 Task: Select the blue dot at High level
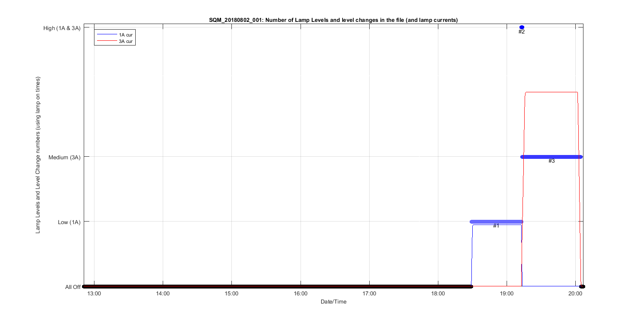[x=522, y=27]
